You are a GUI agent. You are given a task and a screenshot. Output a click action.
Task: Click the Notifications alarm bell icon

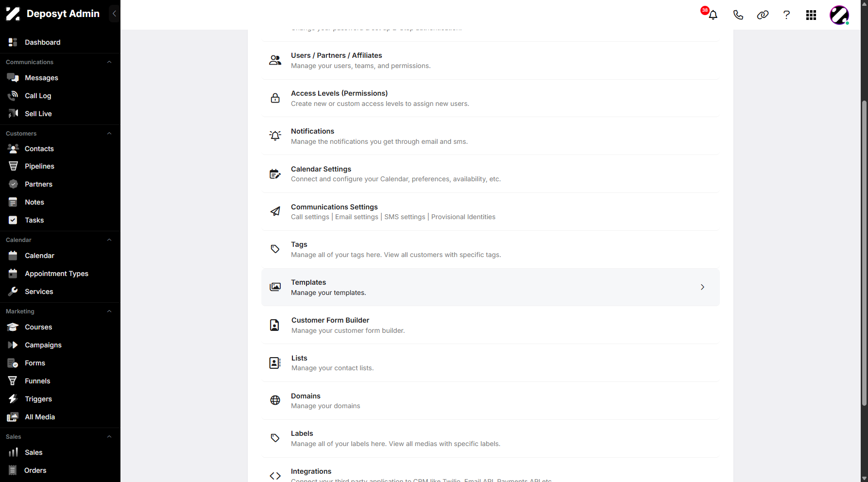click(x=275, y=136)
